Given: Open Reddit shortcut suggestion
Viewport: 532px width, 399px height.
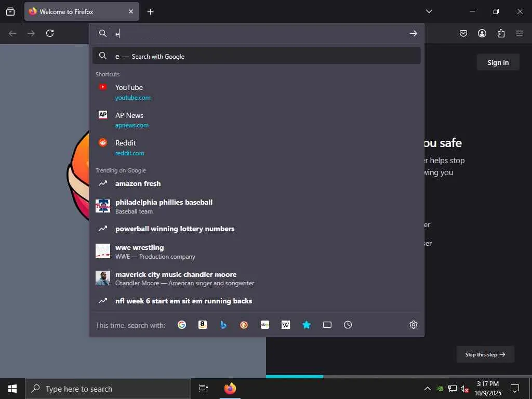Looking at the screenshot, I should (257, 148).
